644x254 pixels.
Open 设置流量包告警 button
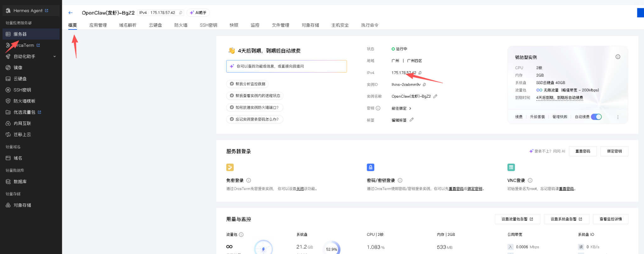click(x=517, y=219)
